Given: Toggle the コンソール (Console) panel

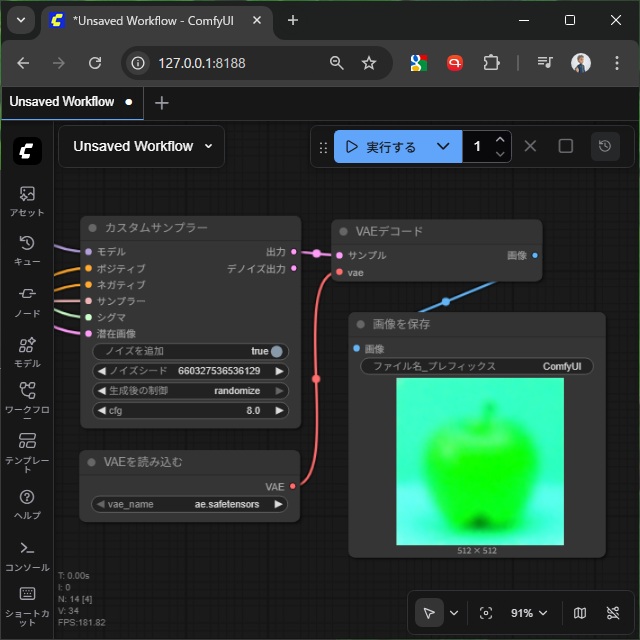Looking at the screenshot, I should (27, 553).
